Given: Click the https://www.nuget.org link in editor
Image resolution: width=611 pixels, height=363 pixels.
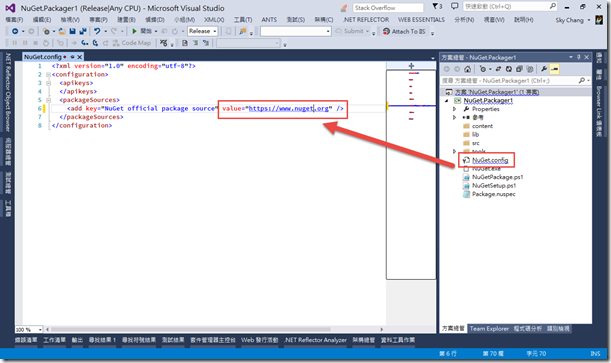Looking at the screenshot, I should tap(288, 108).
